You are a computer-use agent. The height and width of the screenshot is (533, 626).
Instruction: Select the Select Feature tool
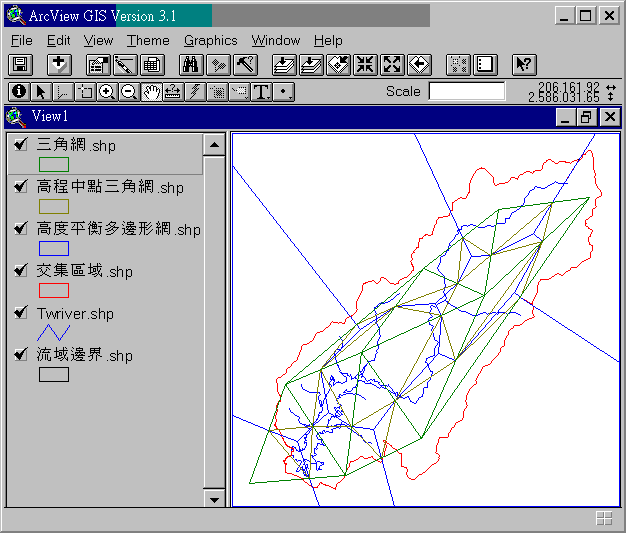[85, 92]
